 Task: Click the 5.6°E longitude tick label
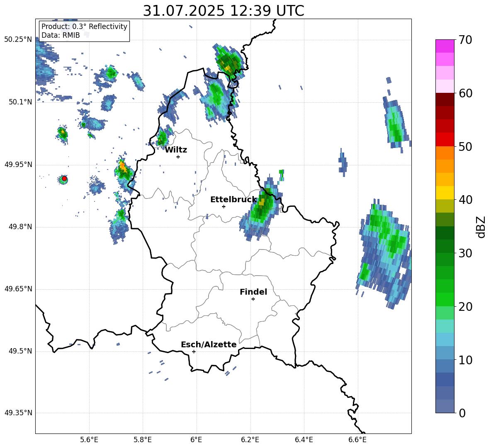(x=89, y=440)
